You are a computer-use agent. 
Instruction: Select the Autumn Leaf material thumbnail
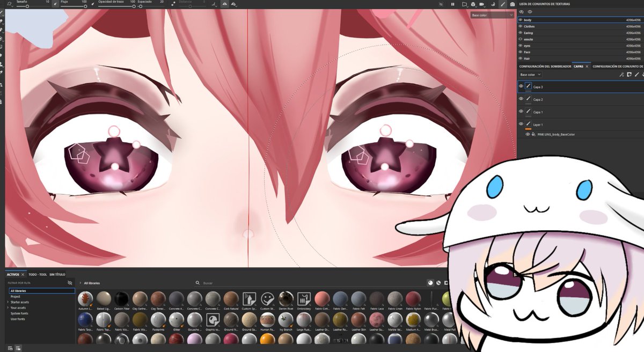[85, 299]
